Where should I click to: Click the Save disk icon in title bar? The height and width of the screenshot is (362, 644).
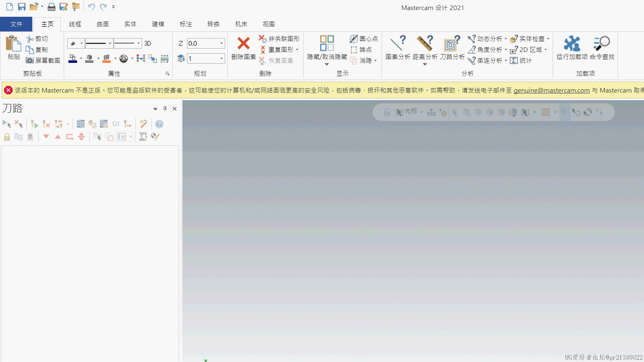[x=22, y=7]
